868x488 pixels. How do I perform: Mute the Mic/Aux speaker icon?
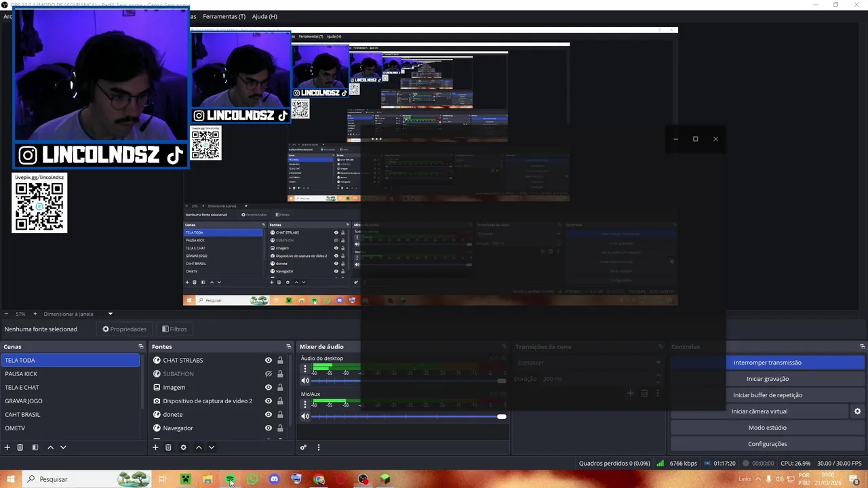[x=305, y=416]
